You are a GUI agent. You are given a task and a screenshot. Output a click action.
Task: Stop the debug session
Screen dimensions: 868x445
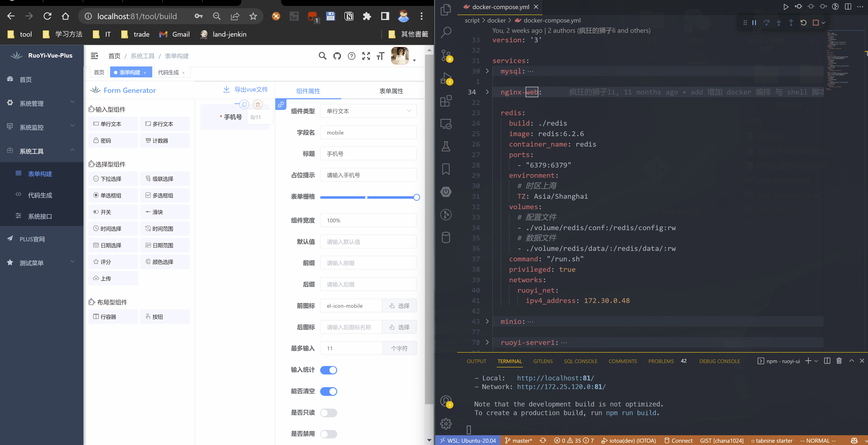(816, 23)
